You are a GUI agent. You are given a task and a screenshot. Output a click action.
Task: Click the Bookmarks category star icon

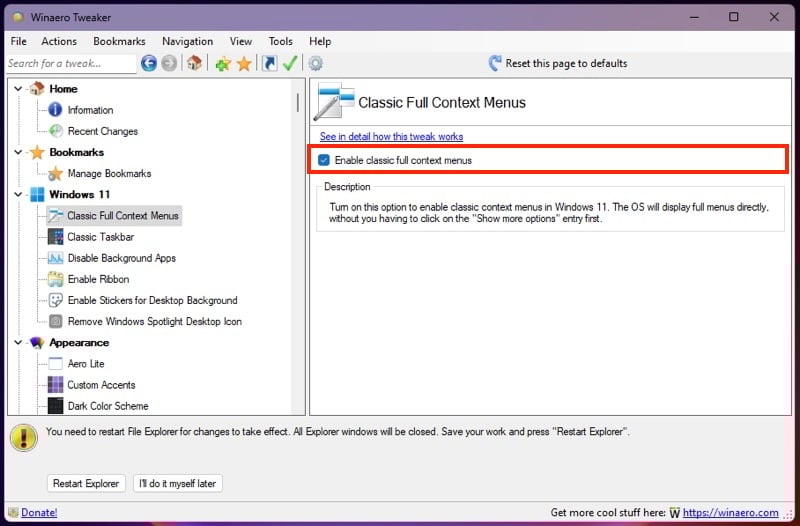click(37, 152)
